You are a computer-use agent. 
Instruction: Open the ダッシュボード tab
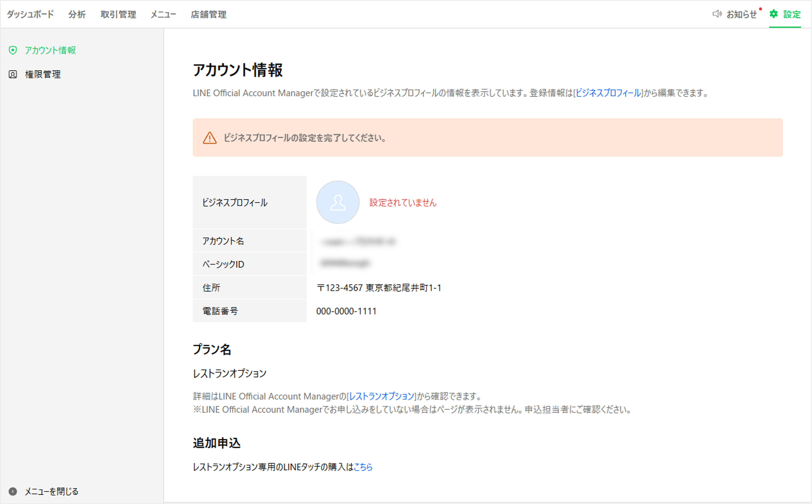[30, 14]
